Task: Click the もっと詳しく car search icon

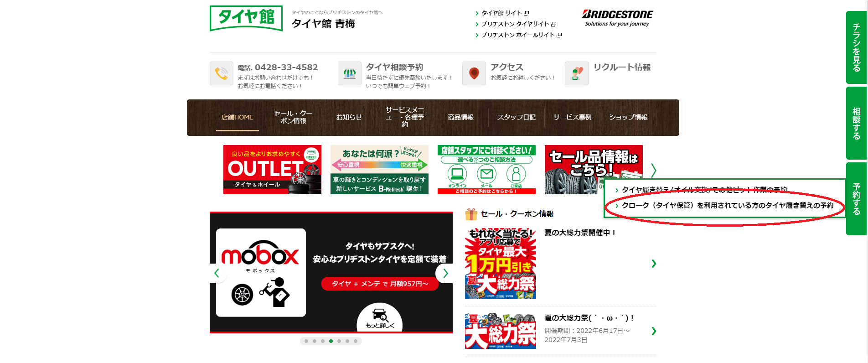Action: pyautogui.click(x=380, y=316)
